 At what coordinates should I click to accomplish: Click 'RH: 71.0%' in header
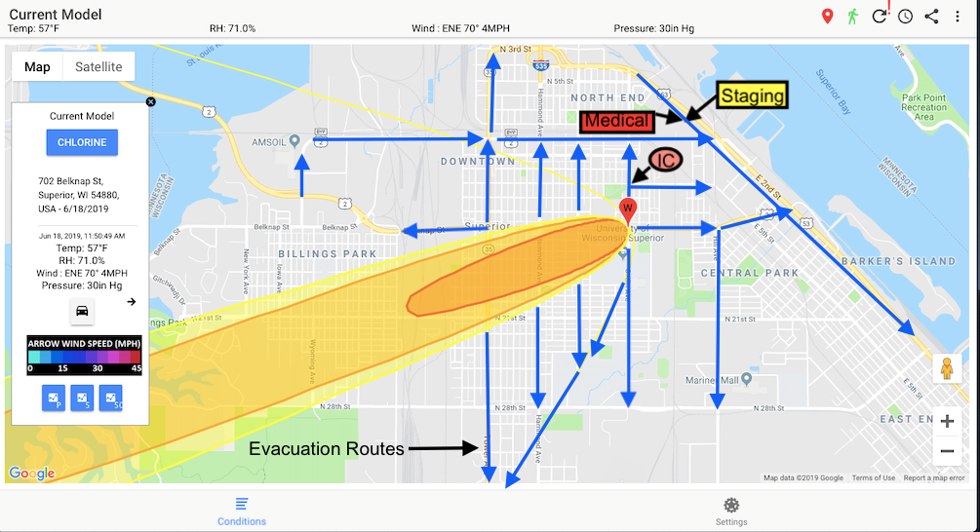[232, 28]
